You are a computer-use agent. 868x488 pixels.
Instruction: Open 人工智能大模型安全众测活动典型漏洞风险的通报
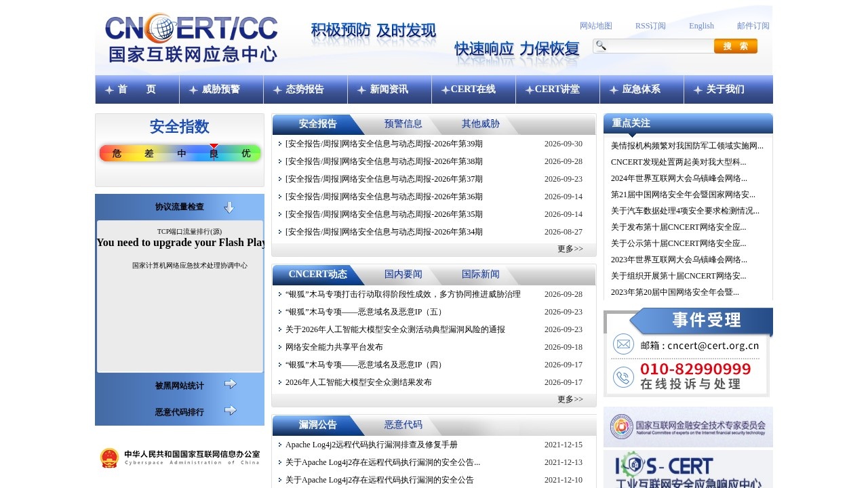(x=395, y=329)
